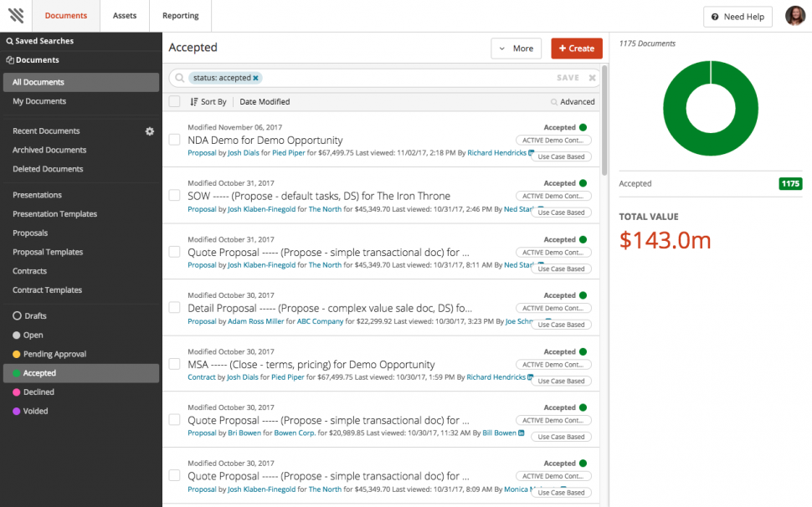
Task: Expand Advanced search options
Action: tap(573, 102)
